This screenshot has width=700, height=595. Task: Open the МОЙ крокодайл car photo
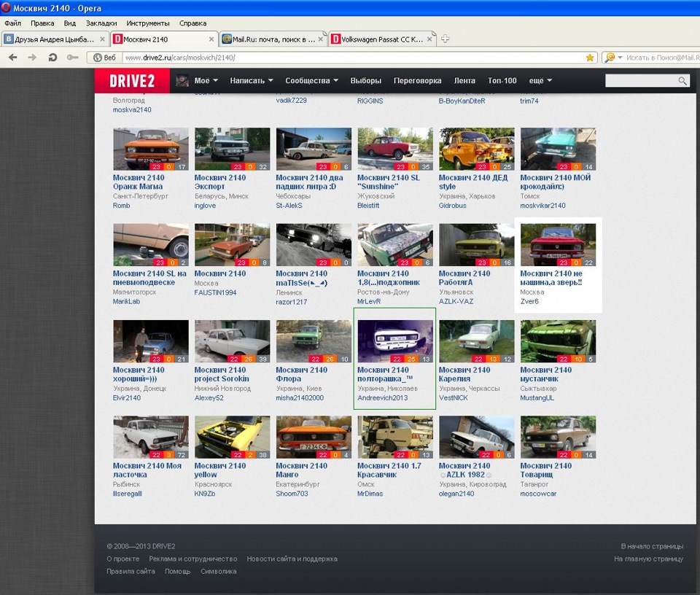tap(558, 149)
